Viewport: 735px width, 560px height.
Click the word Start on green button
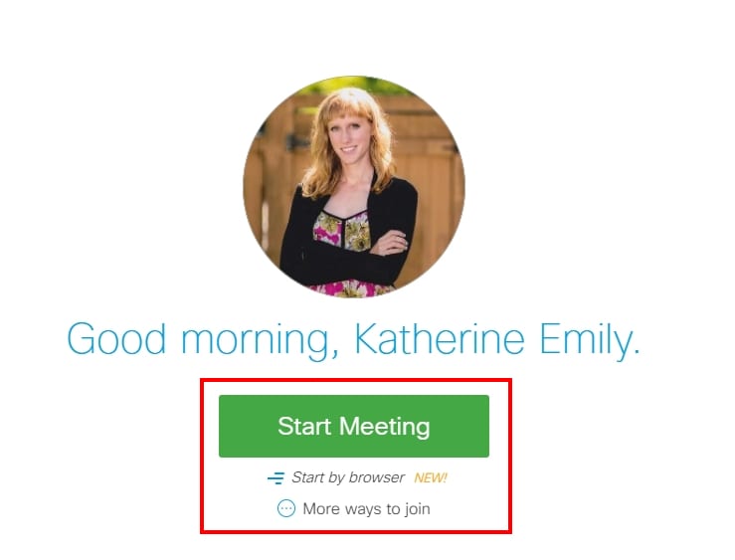(x=304, y=426)
